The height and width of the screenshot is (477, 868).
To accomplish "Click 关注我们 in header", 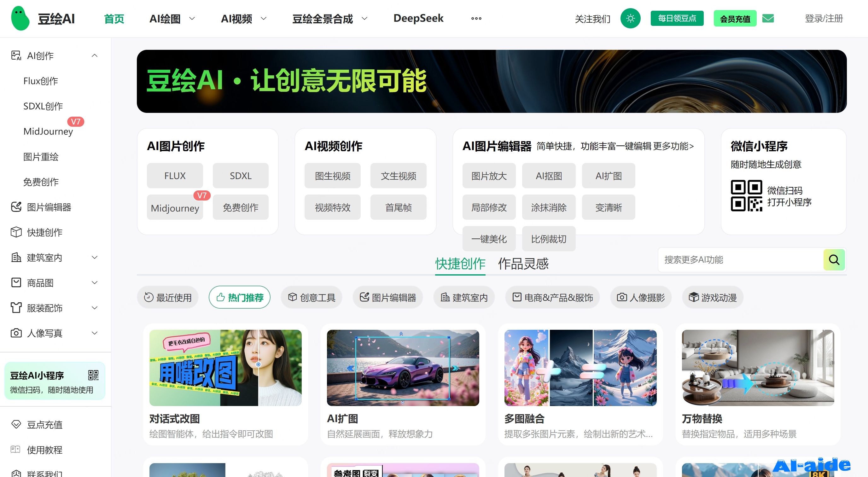I will coord(592,19).
